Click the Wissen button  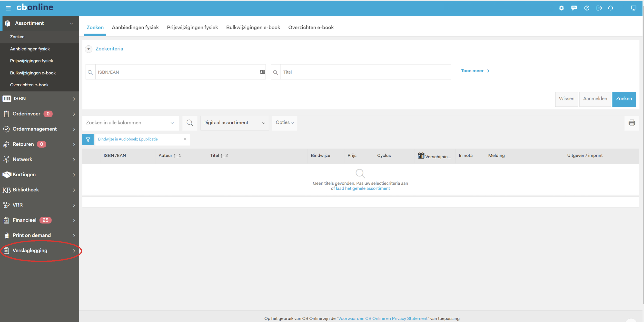coord(566,99)
